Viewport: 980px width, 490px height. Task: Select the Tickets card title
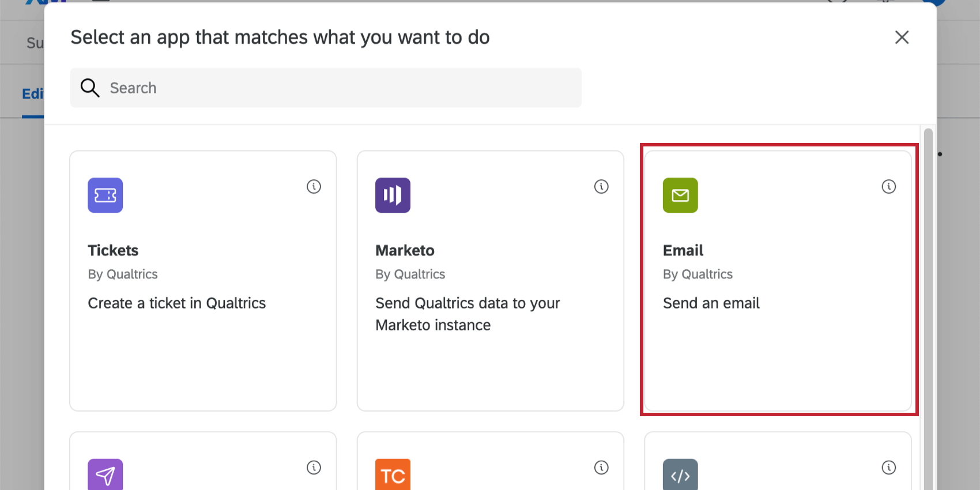pyautogui.click(x=113, y=251)
